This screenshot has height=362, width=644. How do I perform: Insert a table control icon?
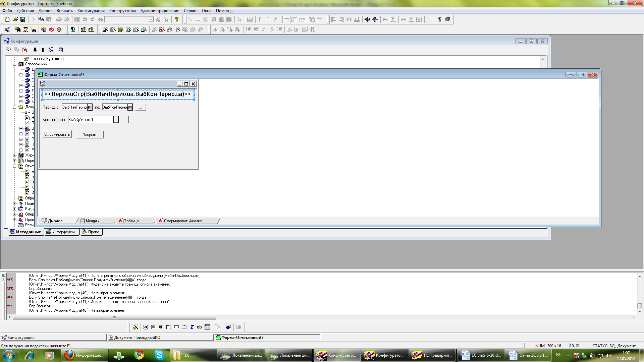click(x=207, y=327)
